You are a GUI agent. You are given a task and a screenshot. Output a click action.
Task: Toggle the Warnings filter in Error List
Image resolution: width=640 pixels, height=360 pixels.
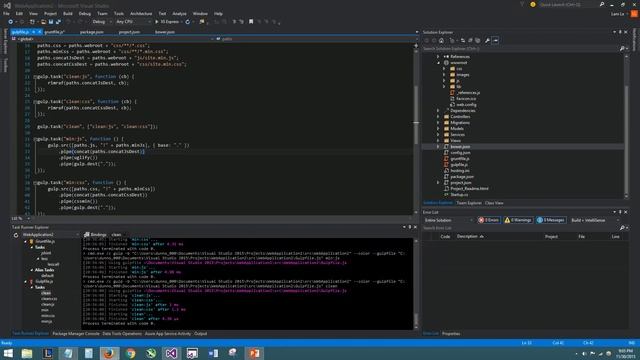coord(518,220)
